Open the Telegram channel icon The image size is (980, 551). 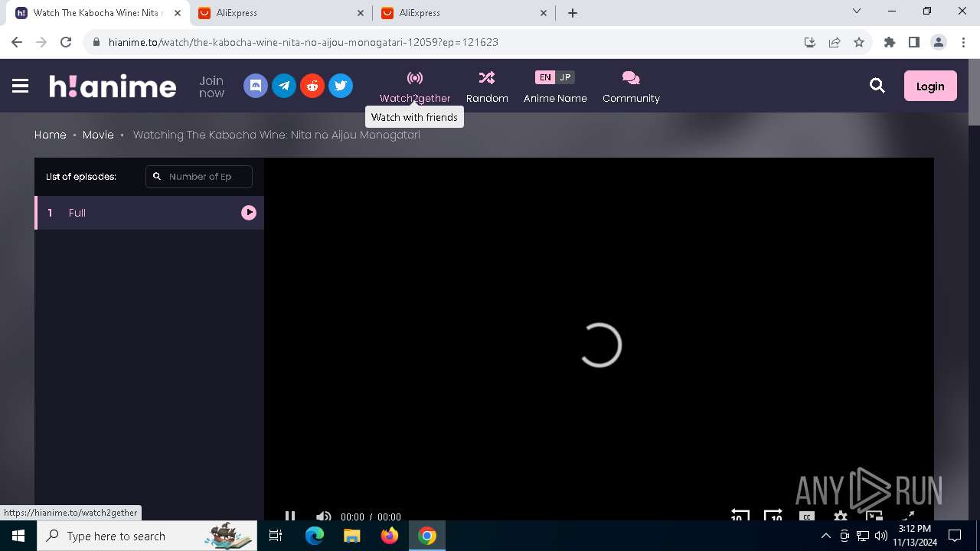(x=284, y=86)
